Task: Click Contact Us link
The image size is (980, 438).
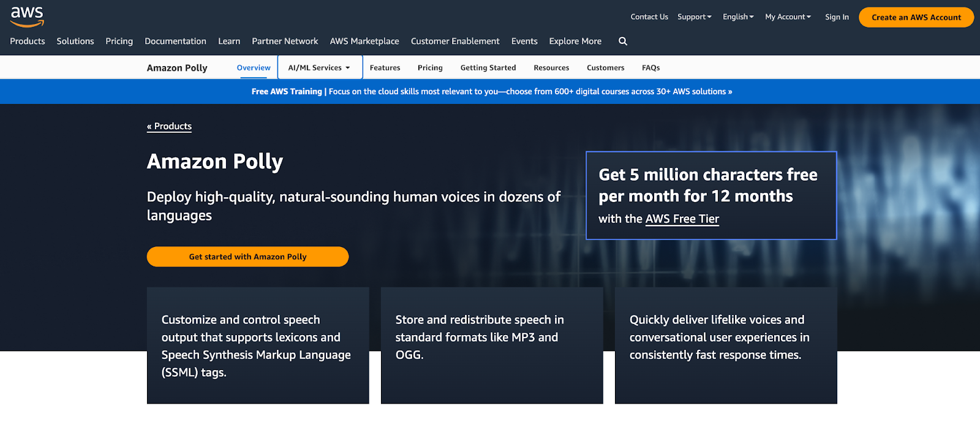Action: click(649, 17)
